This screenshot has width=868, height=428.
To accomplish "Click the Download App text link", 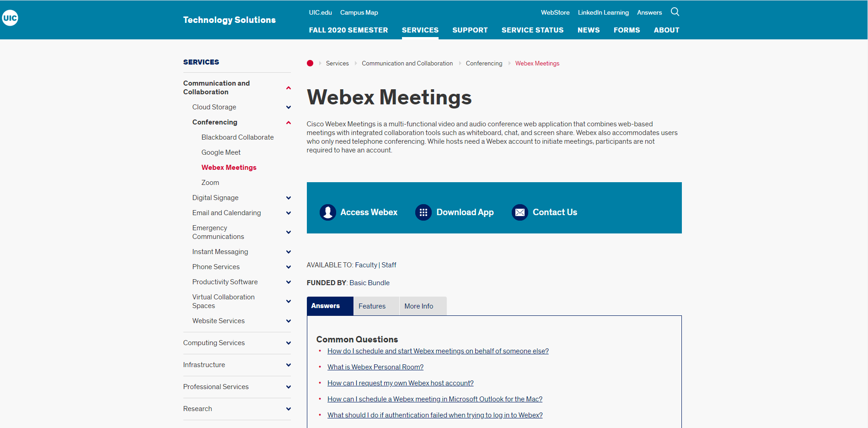I will 465,212.
